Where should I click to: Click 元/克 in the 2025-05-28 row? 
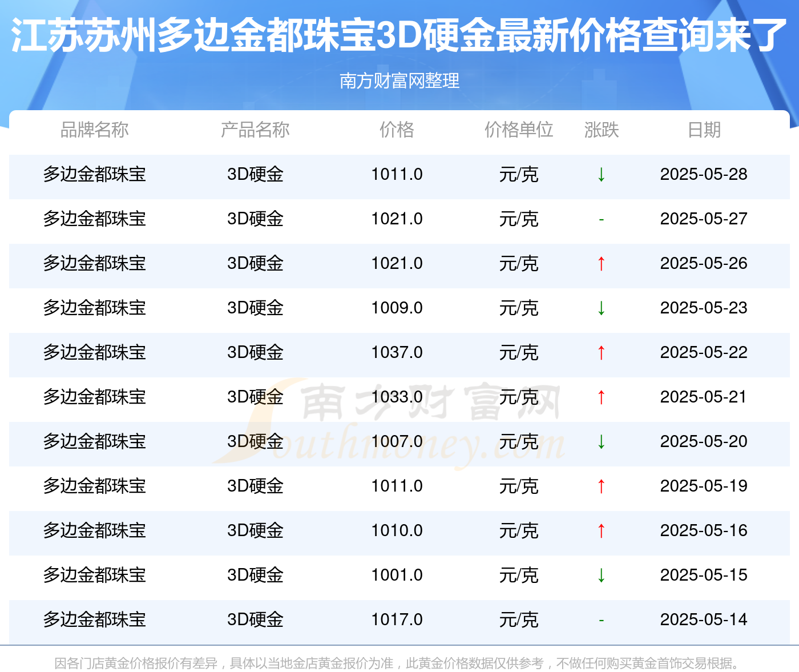(519, 174)
